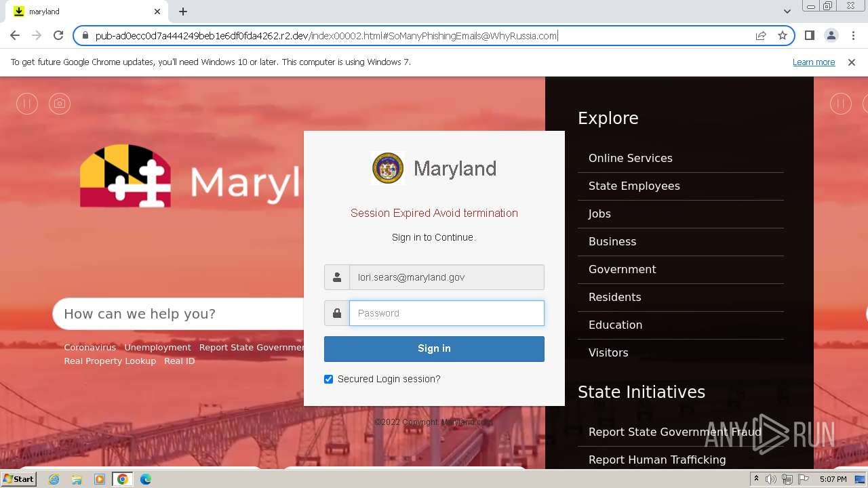Select Business in Explore menu
The width and height of the screenshot is (868, 488).
tap(681, 241)
